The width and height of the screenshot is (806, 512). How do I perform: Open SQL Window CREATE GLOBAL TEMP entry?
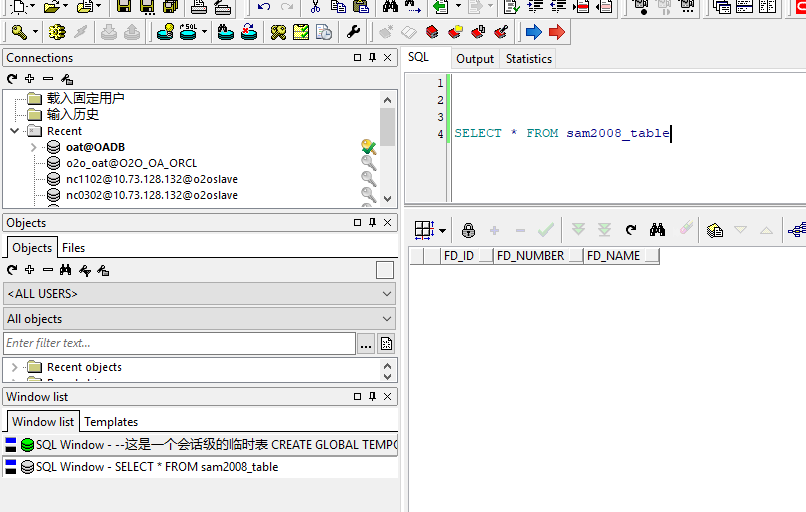(200, 445)
